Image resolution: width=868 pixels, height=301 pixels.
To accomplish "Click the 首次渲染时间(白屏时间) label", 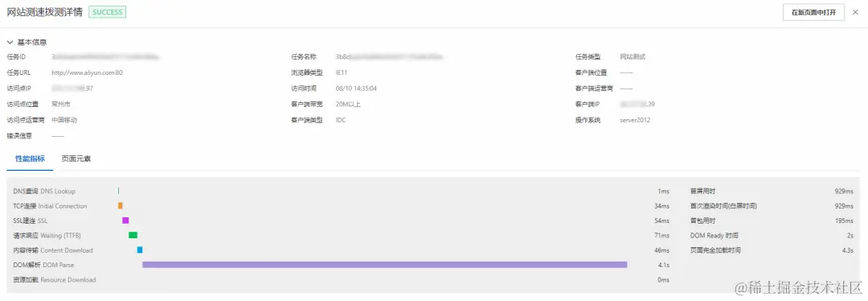I will [723, 206].
